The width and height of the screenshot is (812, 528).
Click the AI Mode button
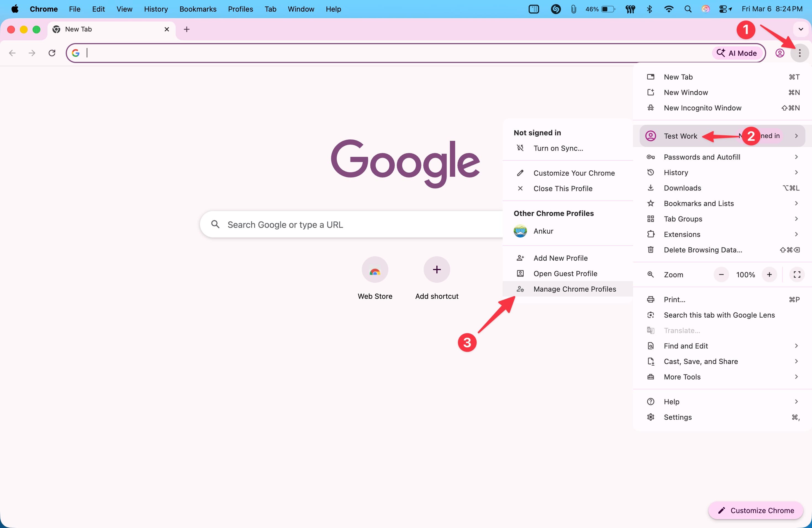[x=737, y=53]
